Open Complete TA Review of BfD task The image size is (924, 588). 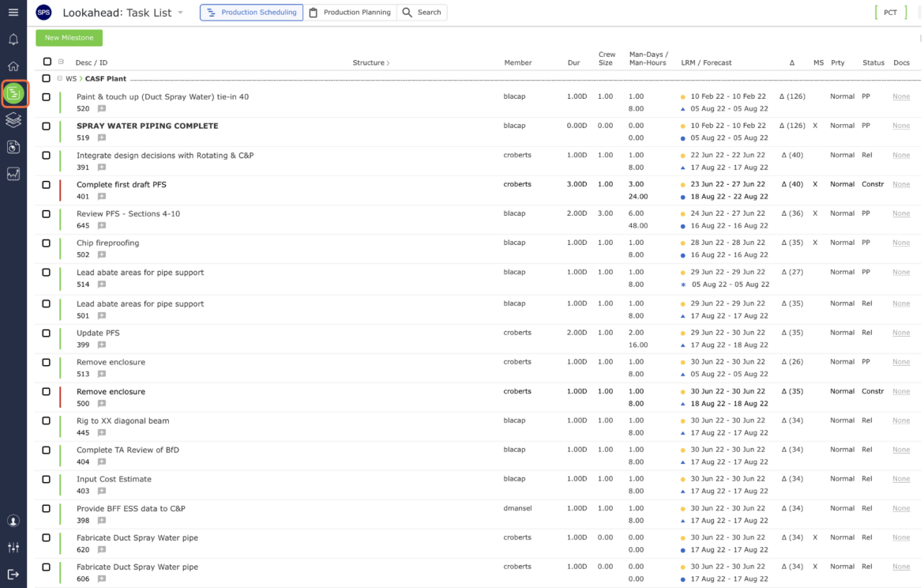[128, 450]
